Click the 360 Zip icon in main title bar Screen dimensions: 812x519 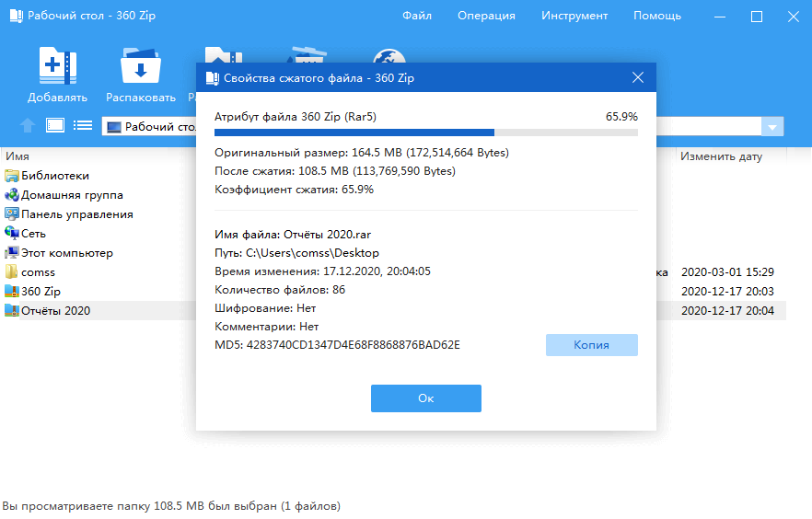[16, 16]
